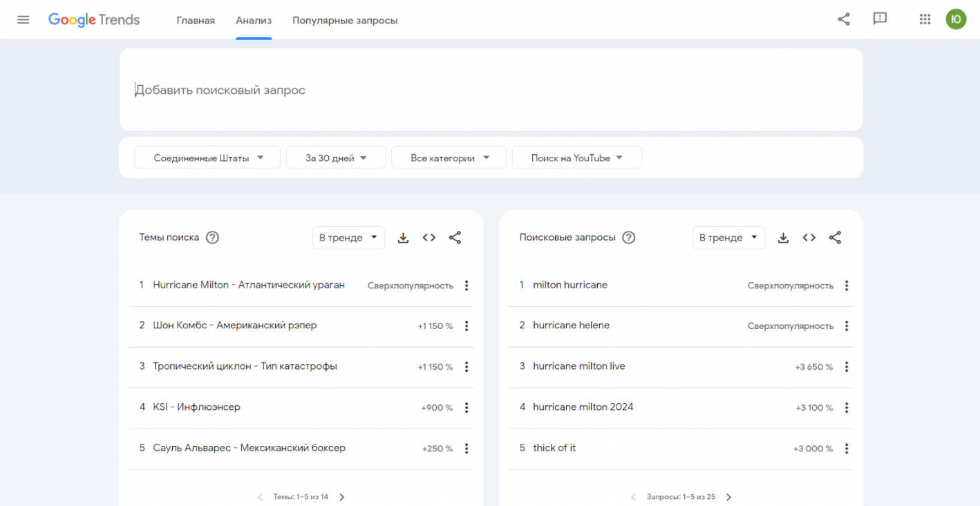Click the +3 000 % value

813,449
